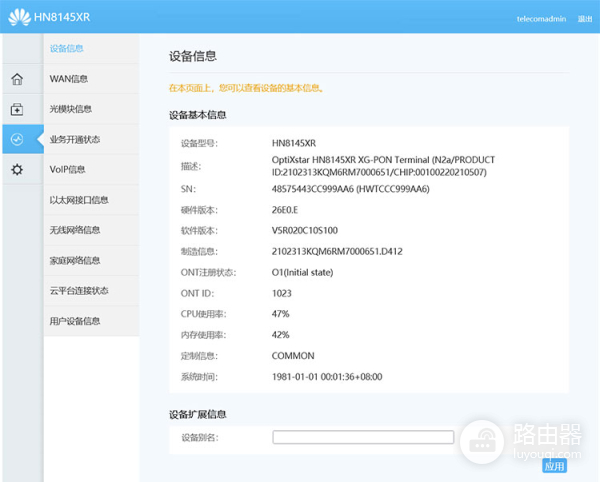The height and width of the screenshot is (482, 600).
Task: Click the CPU使用率 label
Action: (x=204, y=314)
